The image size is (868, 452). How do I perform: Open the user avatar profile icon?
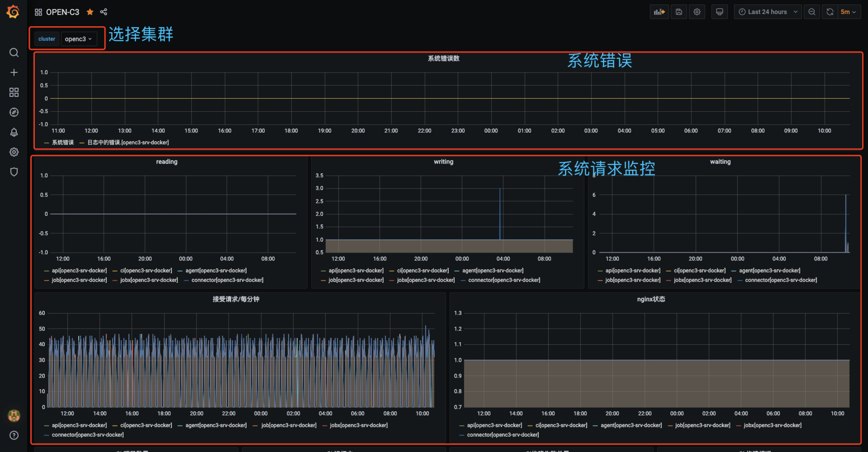[14, 416]
